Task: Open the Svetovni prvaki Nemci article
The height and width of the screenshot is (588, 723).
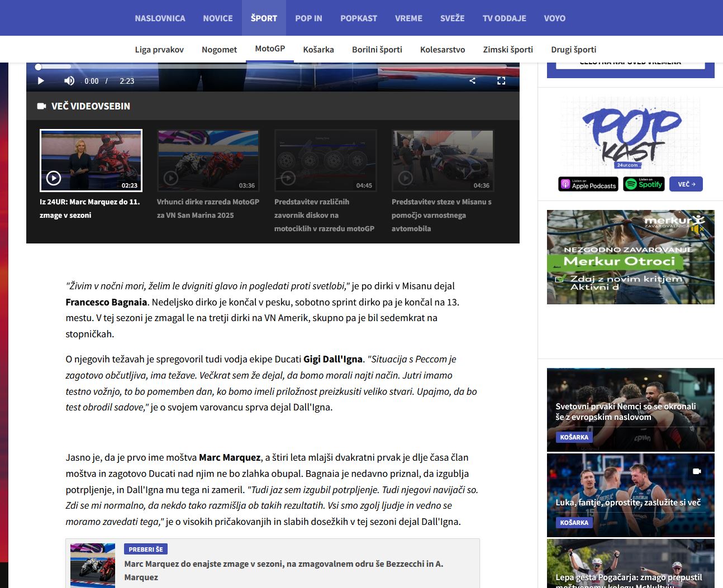Action: point(626,412)
